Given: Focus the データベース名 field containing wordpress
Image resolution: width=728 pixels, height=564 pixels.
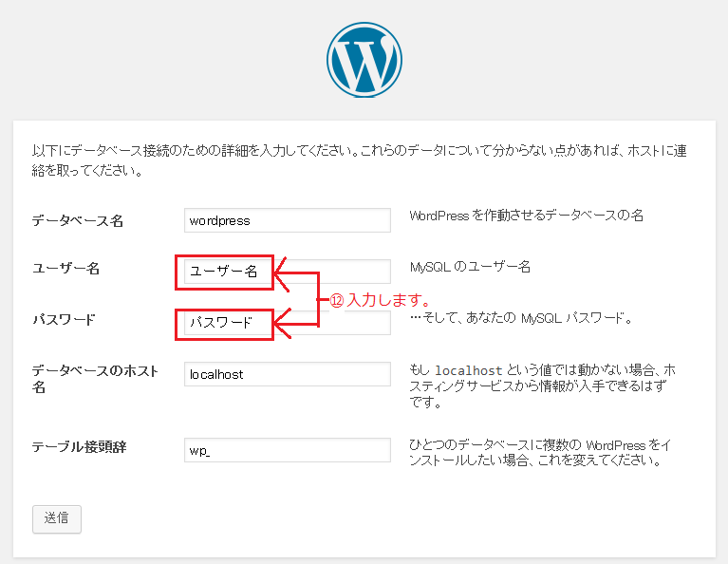Looking at the screenshot, I should [288, 220].
